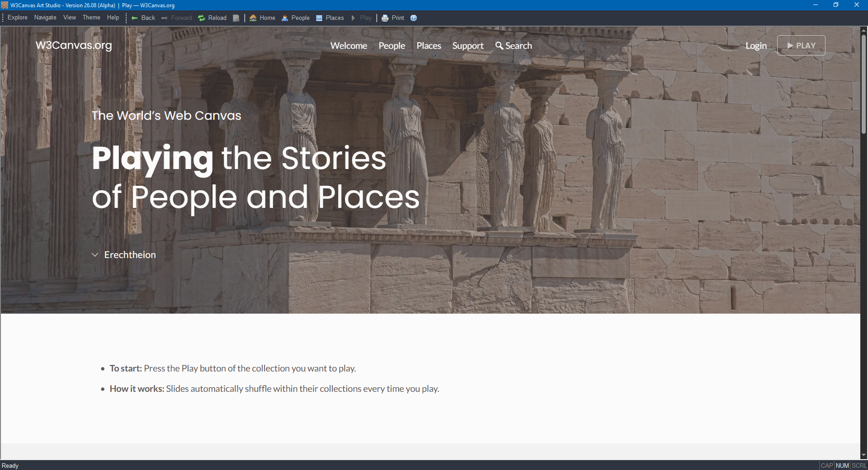Click the green Back arrow icon
The width and height of the screenshot is (868, 470).
point(134,18)
